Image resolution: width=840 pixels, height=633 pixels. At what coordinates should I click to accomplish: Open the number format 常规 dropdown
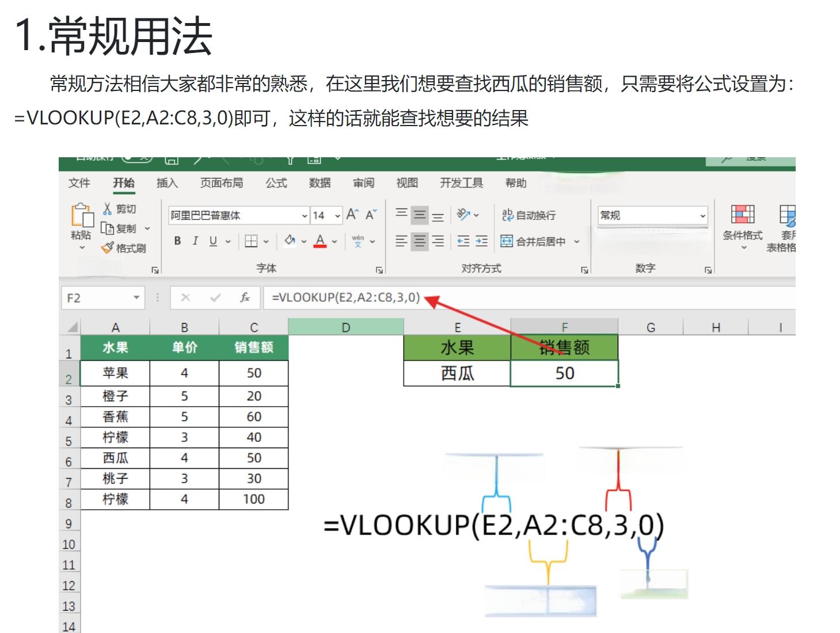click(x=702, y=216)
